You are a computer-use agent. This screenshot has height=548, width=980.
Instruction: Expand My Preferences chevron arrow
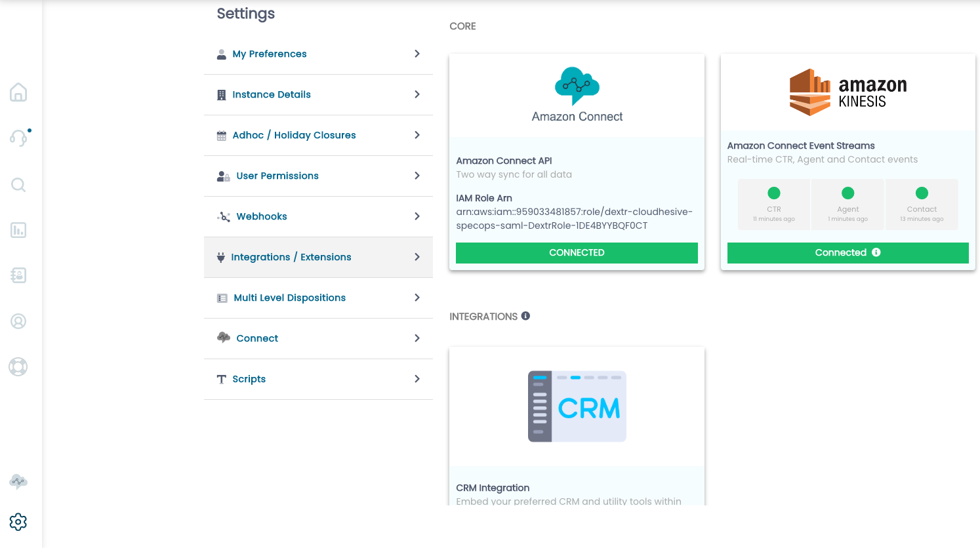417,54
